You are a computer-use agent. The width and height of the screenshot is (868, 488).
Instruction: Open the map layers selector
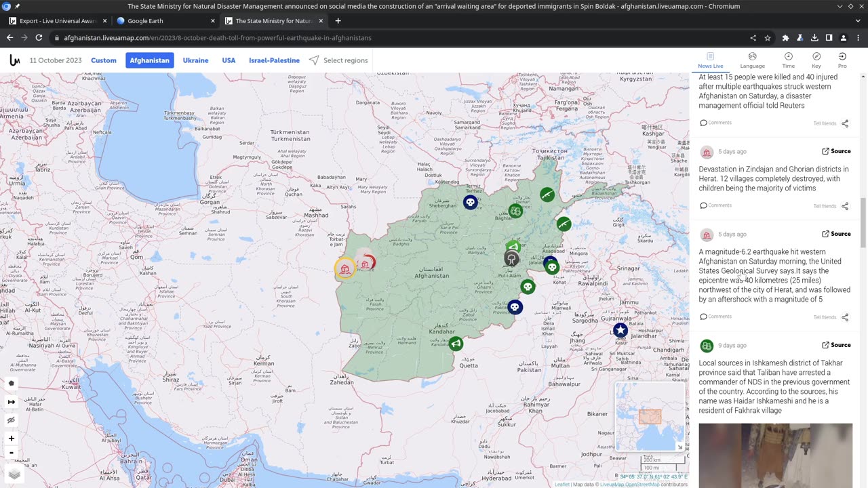coord(14,474)
